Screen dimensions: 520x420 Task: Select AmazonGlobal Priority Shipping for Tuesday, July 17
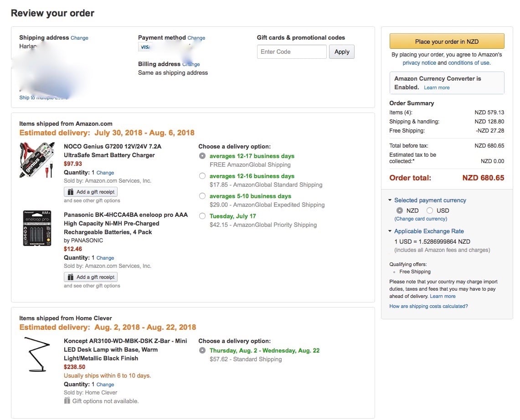coord(202,216)
